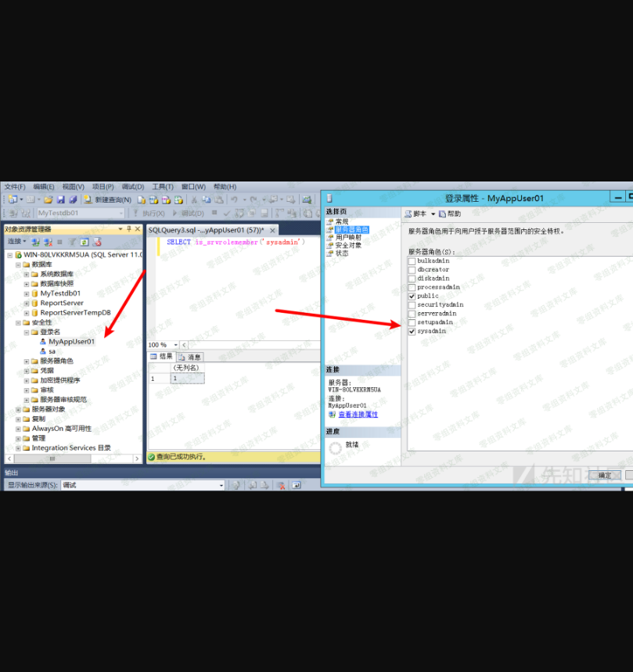
Task: Uncheck the sysadmin server role
Action: 412,332
